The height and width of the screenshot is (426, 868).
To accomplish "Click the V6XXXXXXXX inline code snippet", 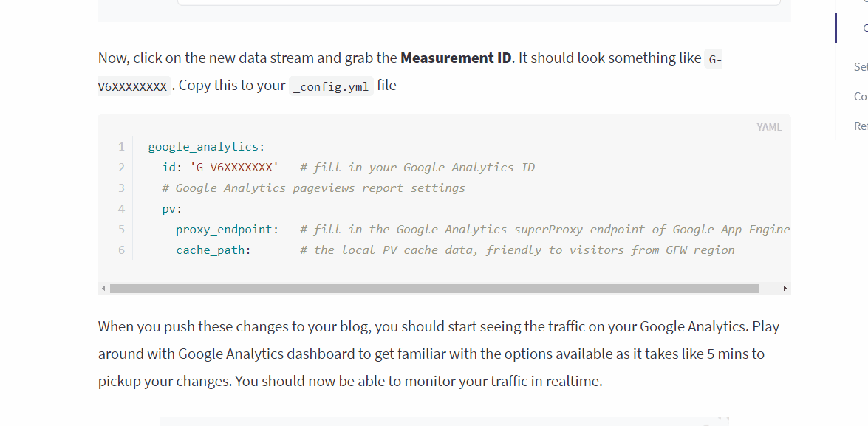I will pos(133,87).
